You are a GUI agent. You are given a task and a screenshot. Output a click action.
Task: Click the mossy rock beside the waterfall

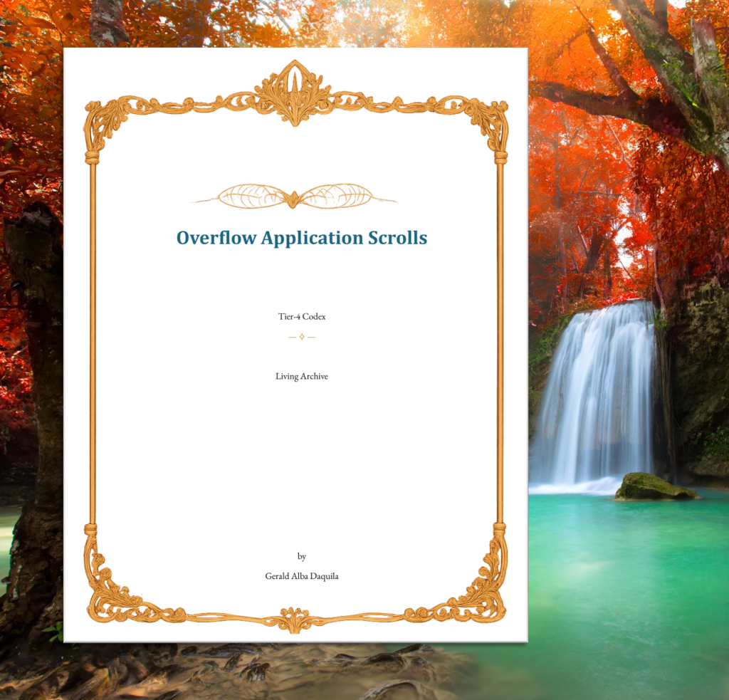point(651,487)
